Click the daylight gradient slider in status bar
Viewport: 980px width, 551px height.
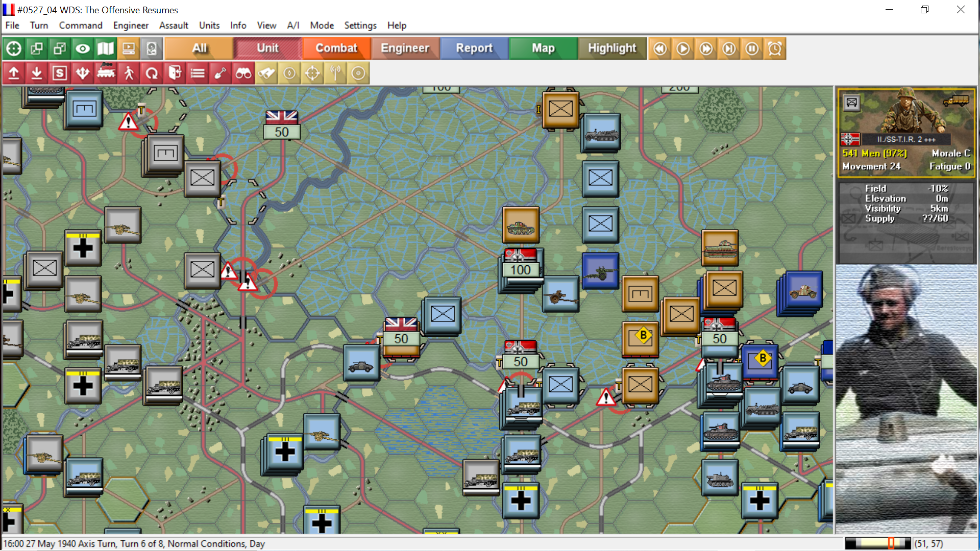878,543
